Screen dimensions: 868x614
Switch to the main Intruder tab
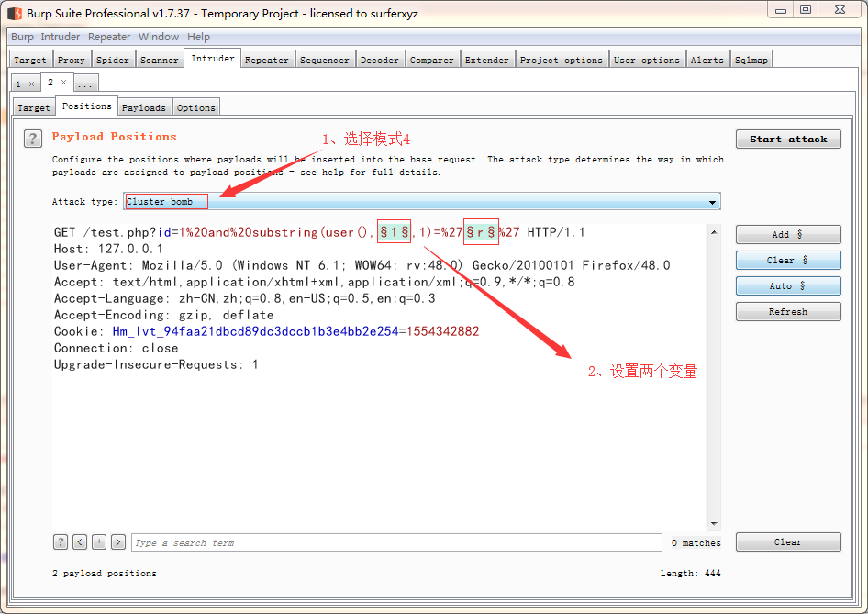pyautogui.click(x=213, y=58)
